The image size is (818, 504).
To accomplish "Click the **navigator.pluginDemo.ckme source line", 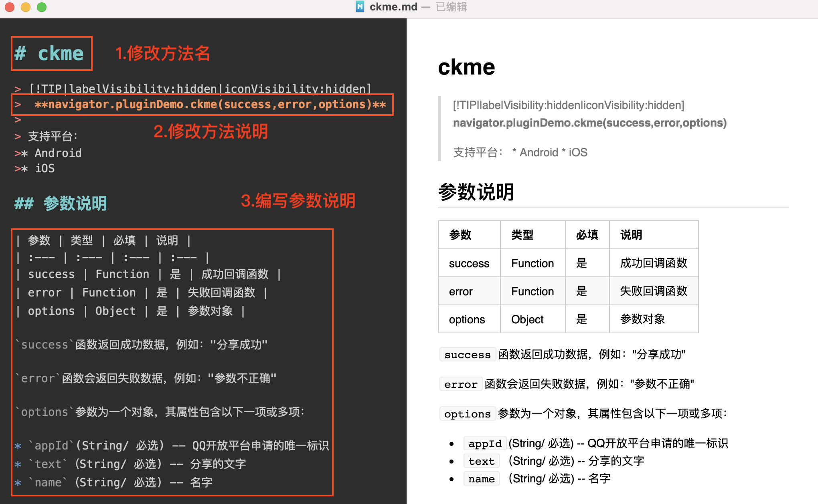I will [200, 105].
